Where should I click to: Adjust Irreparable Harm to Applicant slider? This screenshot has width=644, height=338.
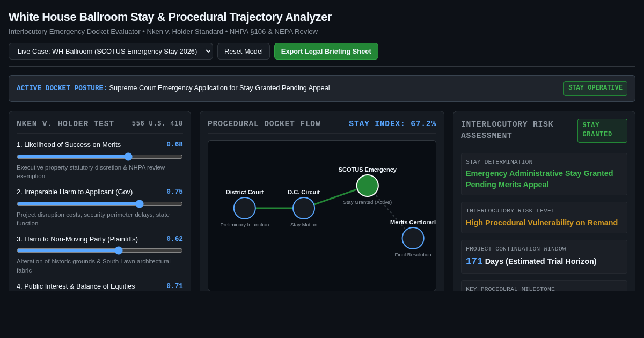pyautogui.click(x=100, y=204)
